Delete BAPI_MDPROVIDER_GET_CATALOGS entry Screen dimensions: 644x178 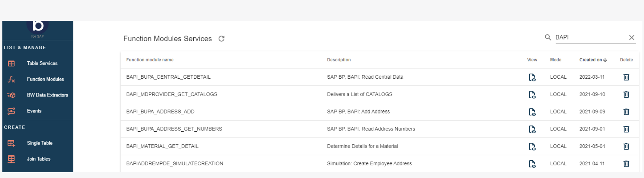click(x=626, y=95)
